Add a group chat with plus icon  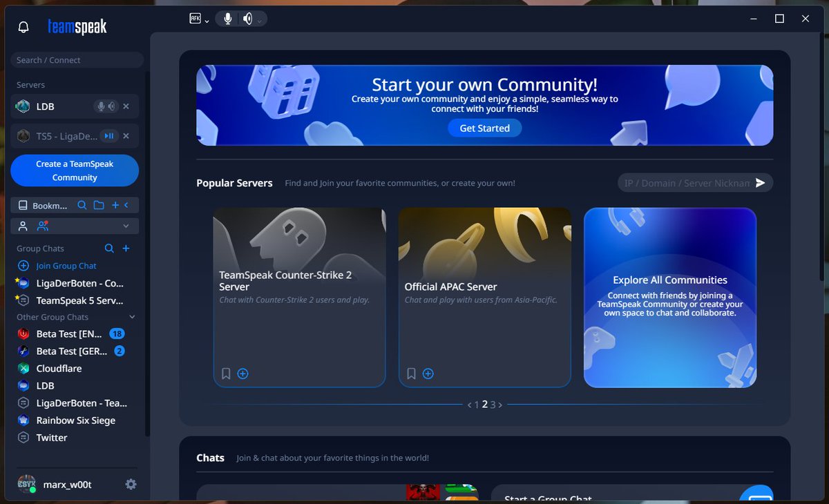point(126,249)
